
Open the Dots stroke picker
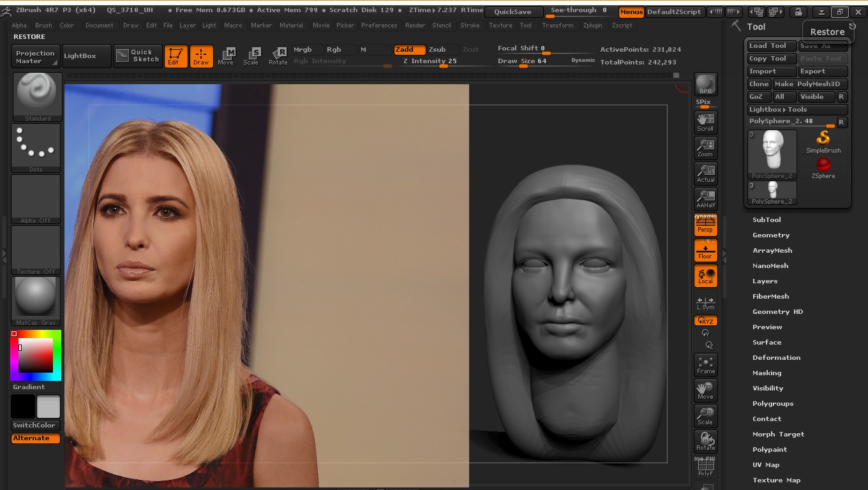(36, 148)
